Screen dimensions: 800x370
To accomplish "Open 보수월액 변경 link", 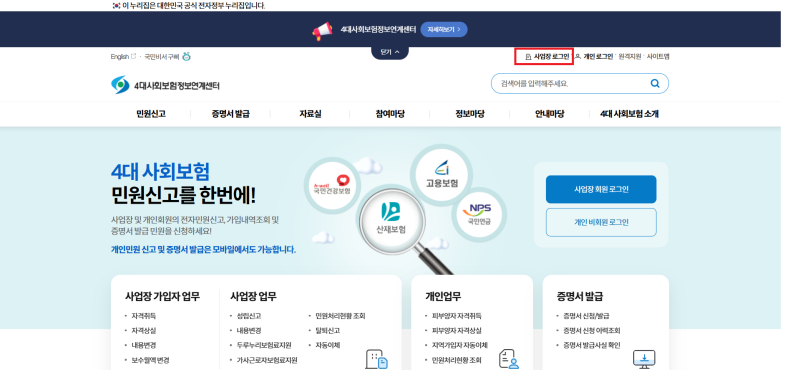I will pos(150,360).
